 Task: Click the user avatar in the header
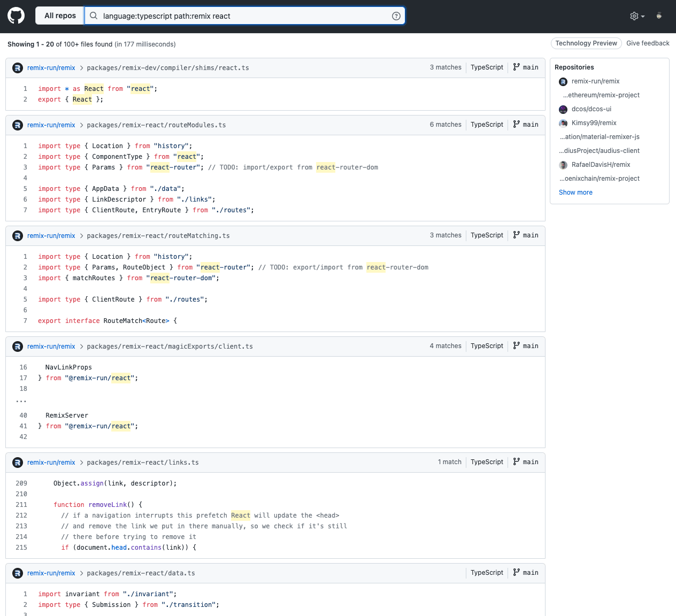coord(659,16)
